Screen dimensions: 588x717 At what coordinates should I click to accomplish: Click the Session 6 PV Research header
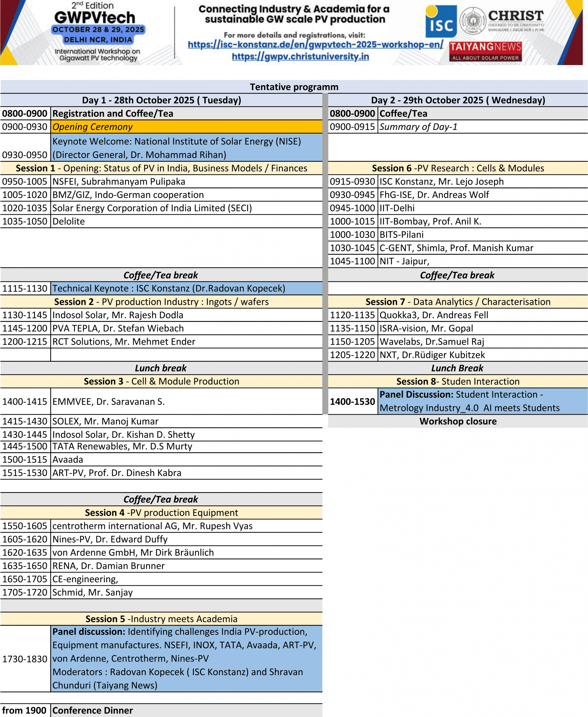coord(458,168)
